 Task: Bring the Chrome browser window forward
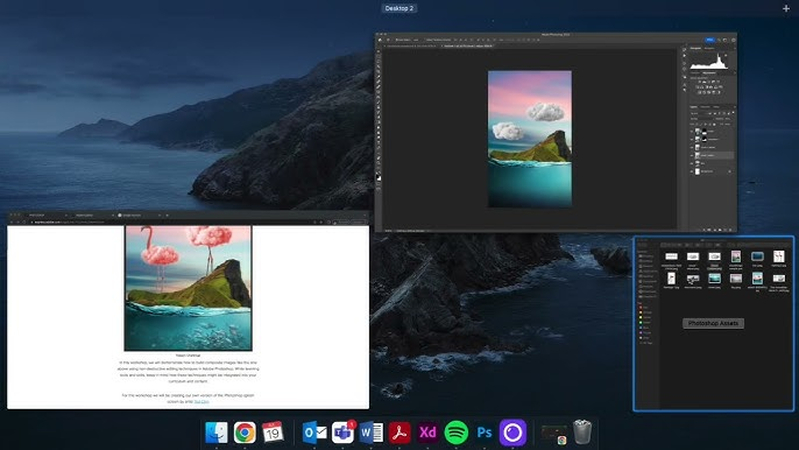pos(188,310)
